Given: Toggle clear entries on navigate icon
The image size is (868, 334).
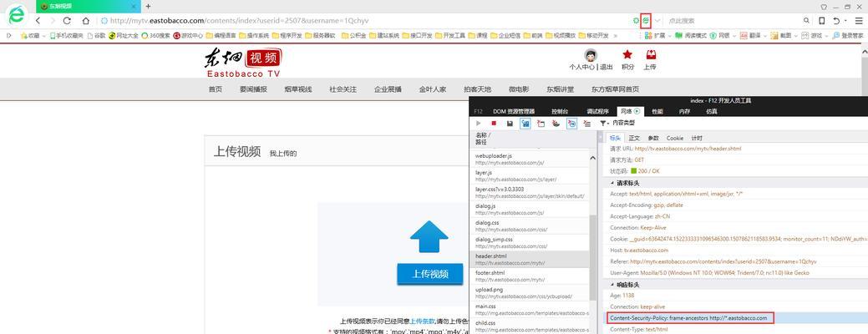Looking at the screenshot, I should tap(571, 124).
